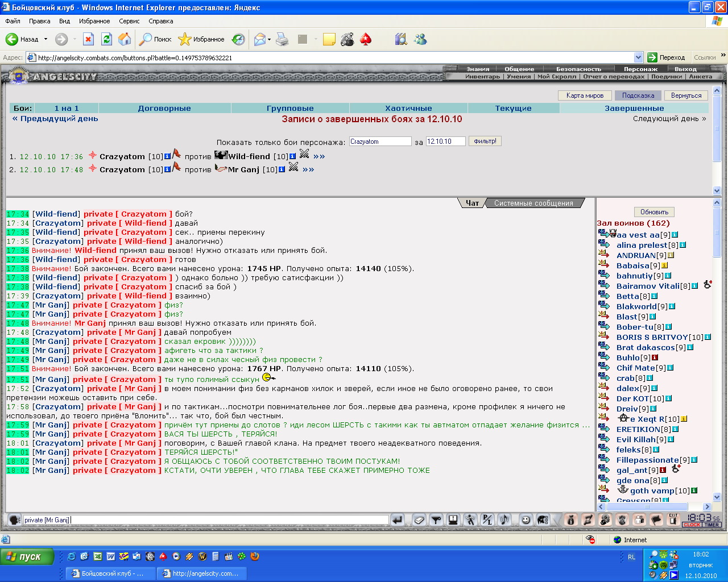
Task: Click the send message arrow button
Action: pyautogui.click(x=397, y=519)
